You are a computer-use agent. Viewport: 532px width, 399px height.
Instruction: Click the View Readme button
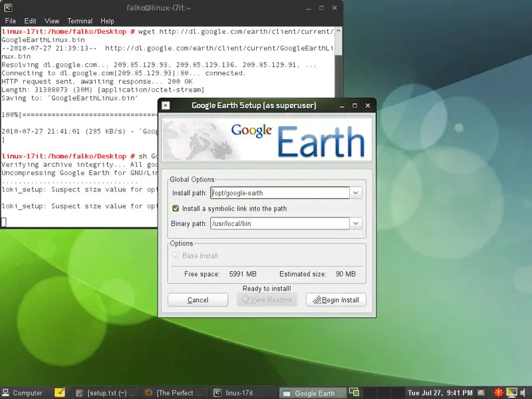[267, 300]
